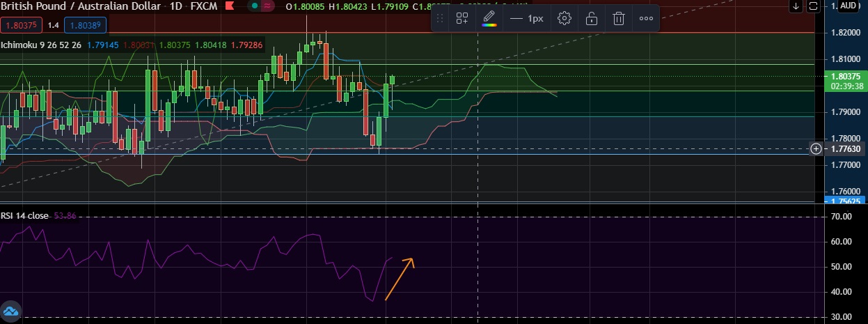Click the 1.4 spread value

53,25
